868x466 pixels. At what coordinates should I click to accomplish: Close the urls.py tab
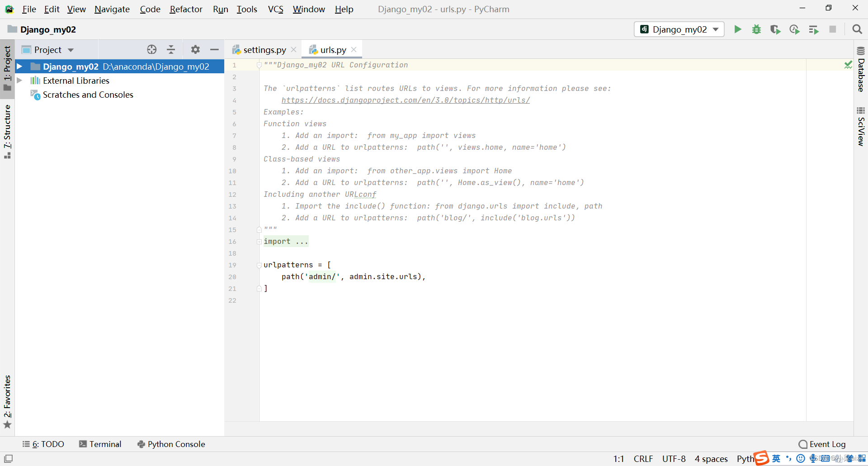(354, 50)
